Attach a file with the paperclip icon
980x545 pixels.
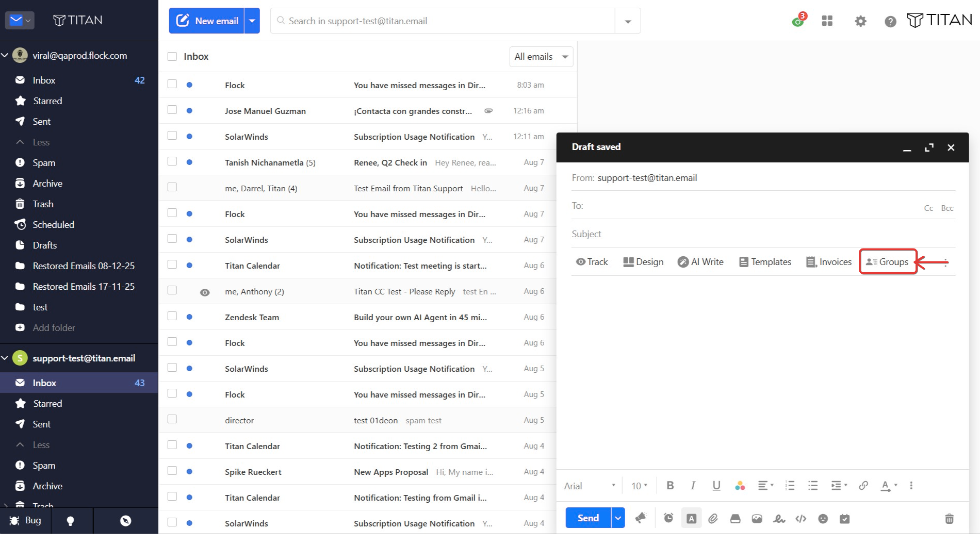(x=713, y=518)
